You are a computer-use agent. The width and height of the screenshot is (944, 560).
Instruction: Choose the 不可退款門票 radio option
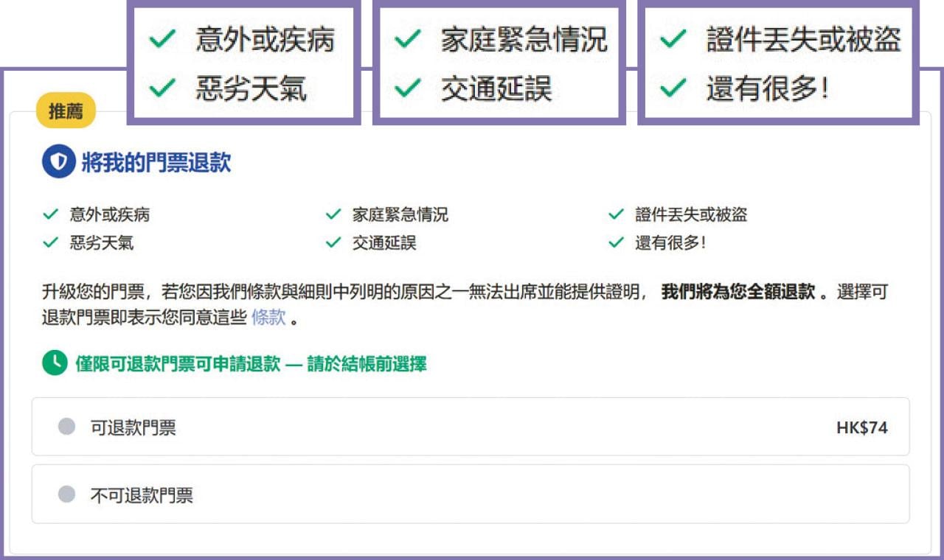click(67, 494)
